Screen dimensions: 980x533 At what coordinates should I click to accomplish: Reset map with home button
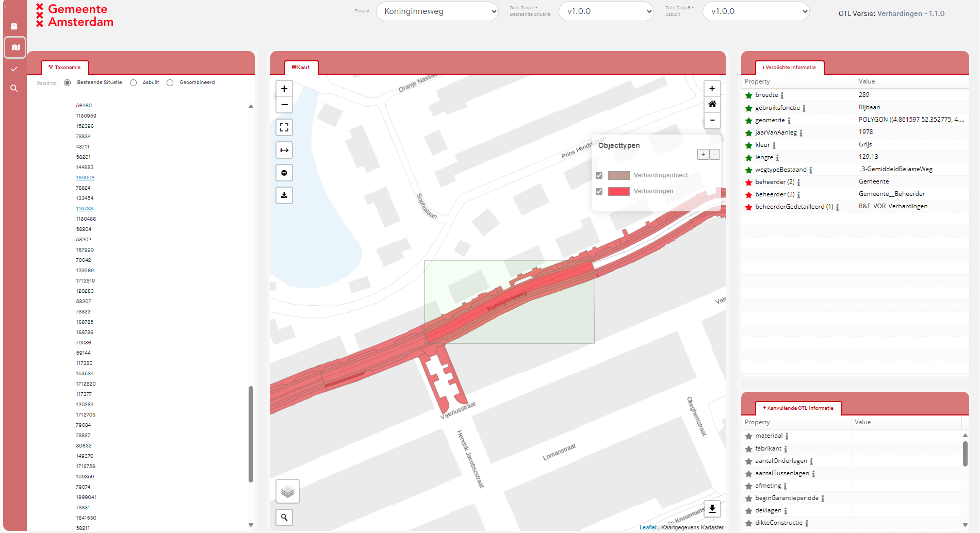pyautogui.click(x=712, y=104)
